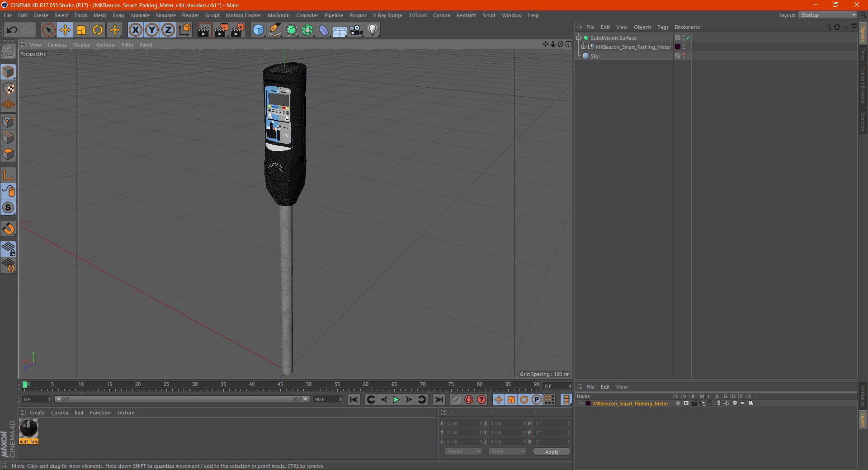Switch to Polygons mode
868x470 pixels.
coord(8,154)
